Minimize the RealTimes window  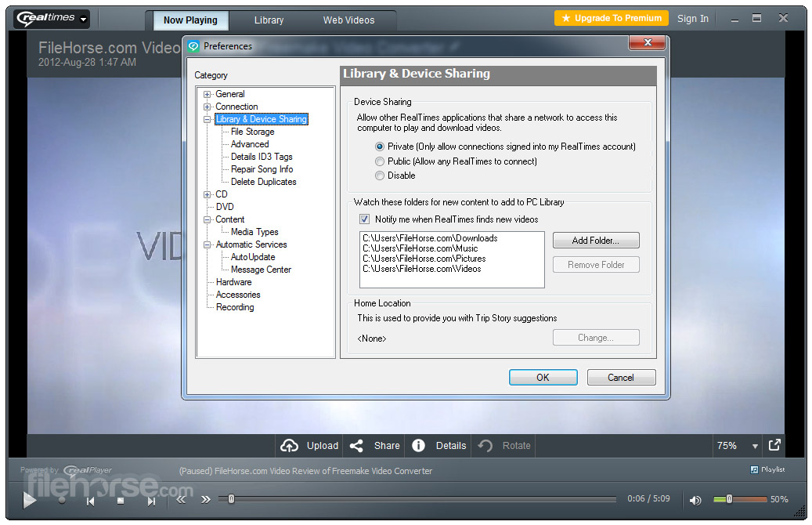[734, 19]
